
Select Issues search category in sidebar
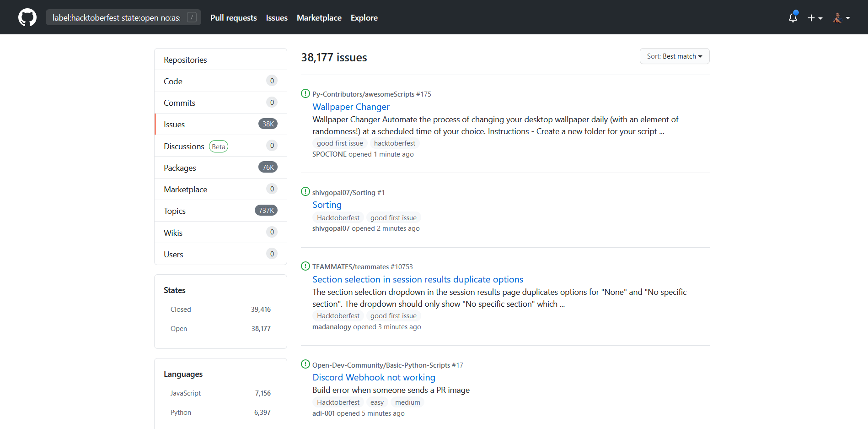(220, 124)
